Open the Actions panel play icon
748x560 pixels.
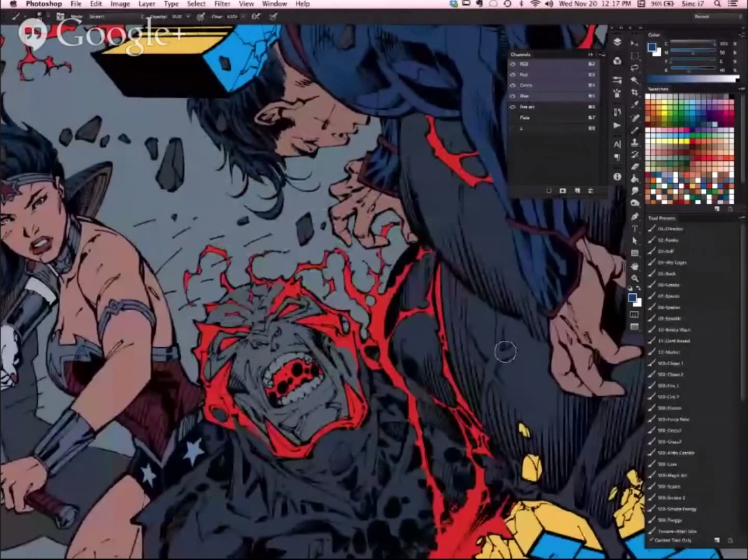pyautogui.click(x=617, y=125)
